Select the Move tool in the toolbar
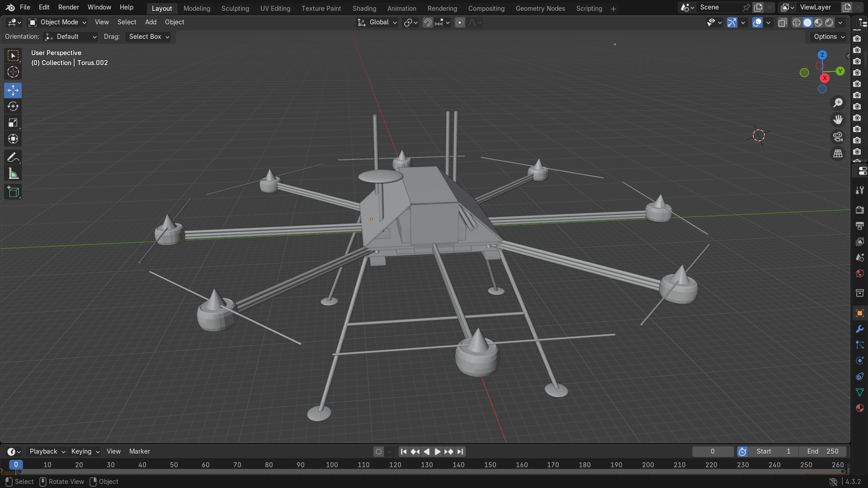Image resolution: width=868 pixels, height=488 pixels. pyautogui.click(x=13, y=90)
